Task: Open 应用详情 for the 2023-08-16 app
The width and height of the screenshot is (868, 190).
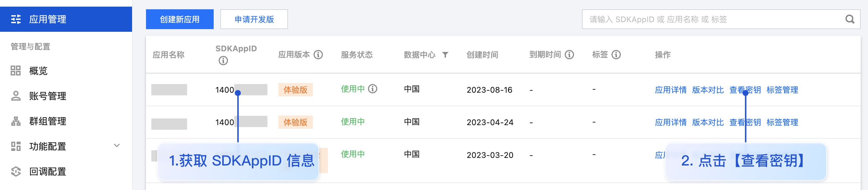Action: (x=671, y=90)
